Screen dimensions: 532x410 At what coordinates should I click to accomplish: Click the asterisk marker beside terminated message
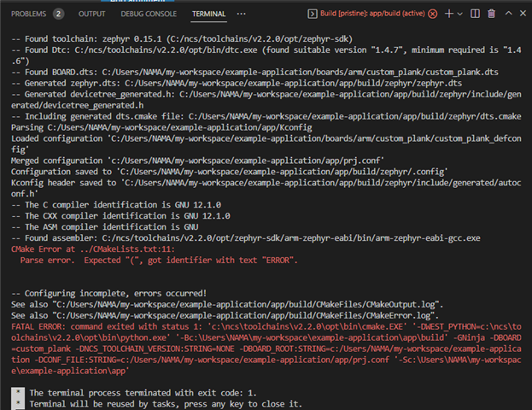(x=18, y=392)
